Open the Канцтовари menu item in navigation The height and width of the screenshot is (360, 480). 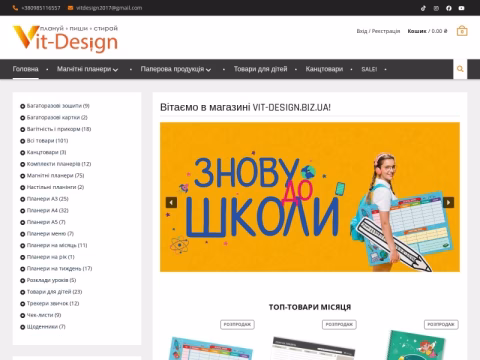pos(324,69)
